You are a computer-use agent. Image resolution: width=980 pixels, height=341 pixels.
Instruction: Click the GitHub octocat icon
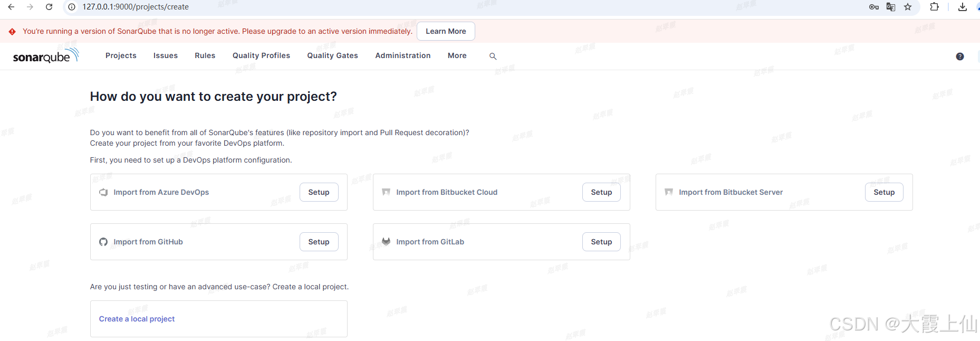[x=103, y=242]
